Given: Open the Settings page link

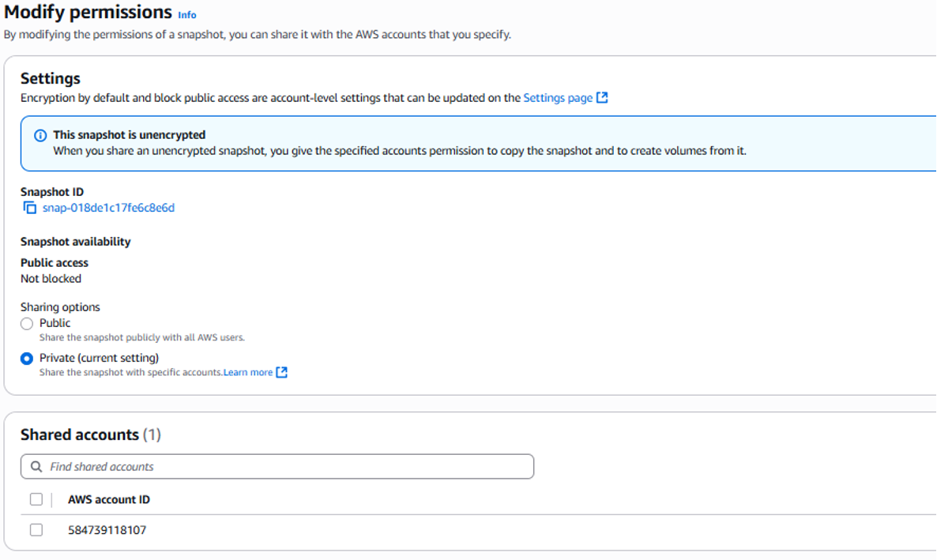Looking at the screenshot, I should [558, 98].
